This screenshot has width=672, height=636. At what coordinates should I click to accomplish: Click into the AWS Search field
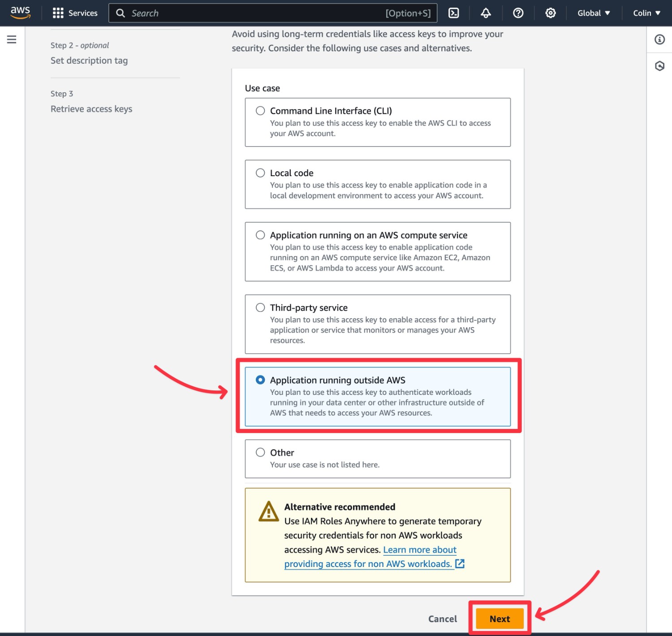[x=273, y=13]
